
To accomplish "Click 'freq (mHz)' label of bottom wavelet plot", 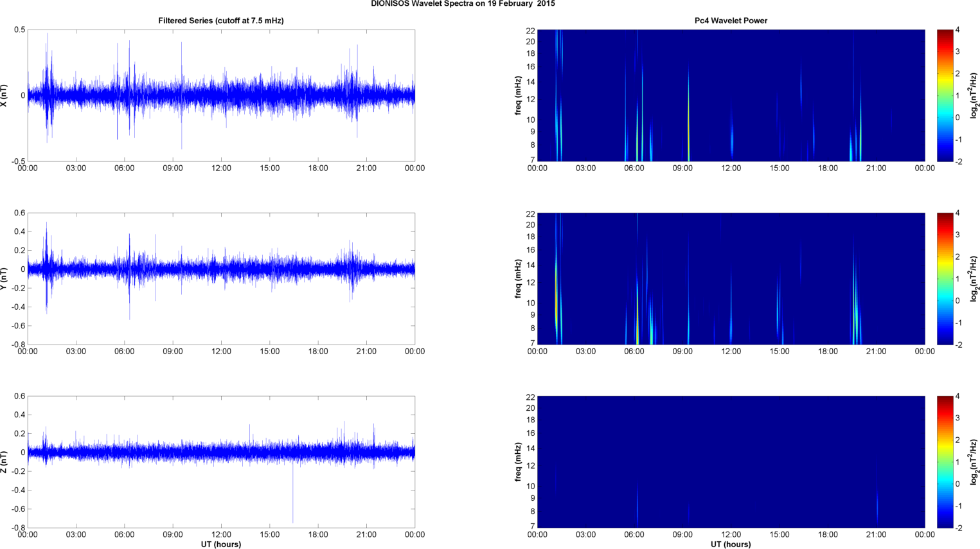I will 518,462.
